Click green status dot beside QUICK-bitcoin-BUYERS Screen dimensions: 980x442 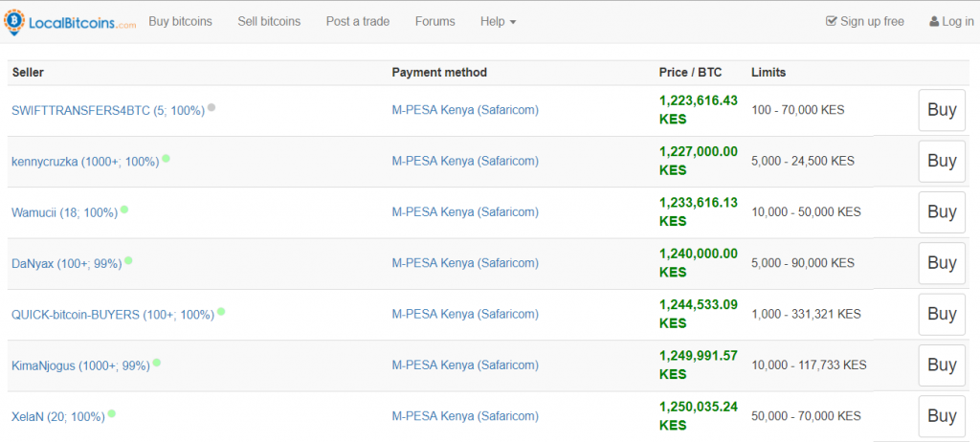(x=221, y=312)
